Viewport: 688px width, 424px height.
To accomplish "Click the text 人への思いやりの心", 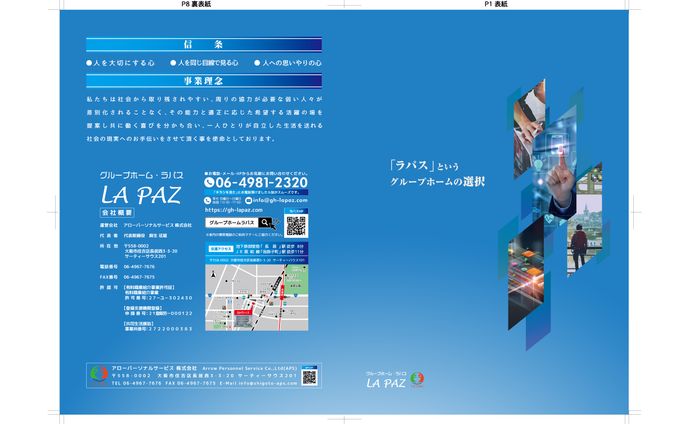I will 292,63.
